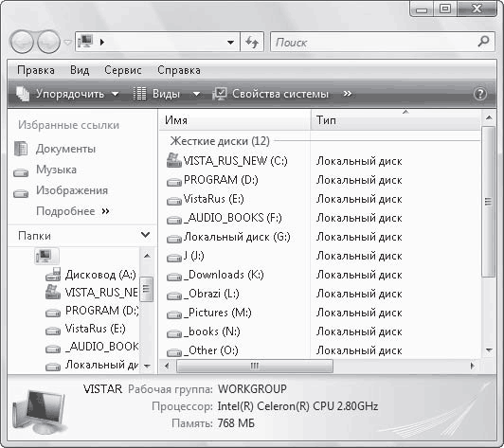Click horizontal scroll left arrow

point(167,366)
